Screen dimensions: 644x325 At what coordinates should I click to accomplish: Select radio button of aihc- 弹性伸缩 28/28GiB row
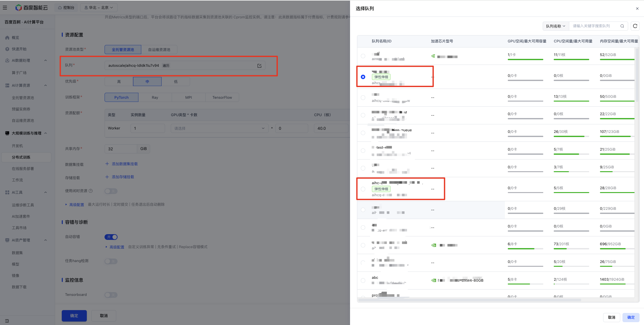(363, 189)
